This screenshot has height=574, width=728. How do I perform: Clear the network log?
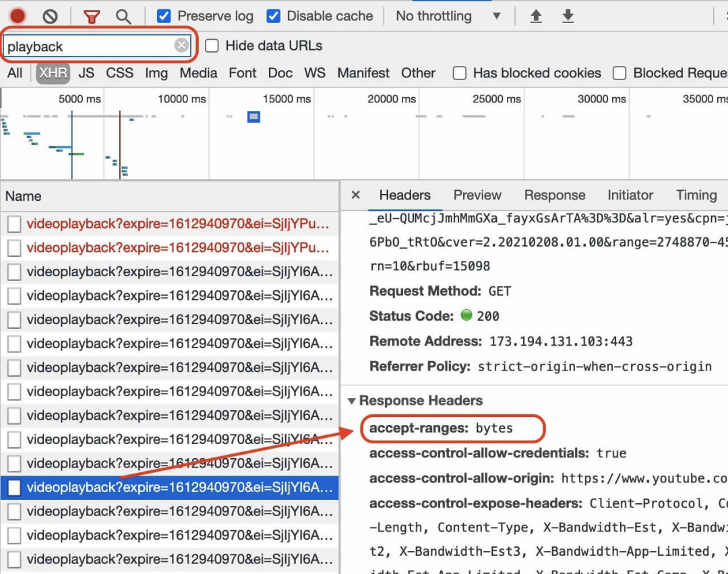(x=50, y=17)
